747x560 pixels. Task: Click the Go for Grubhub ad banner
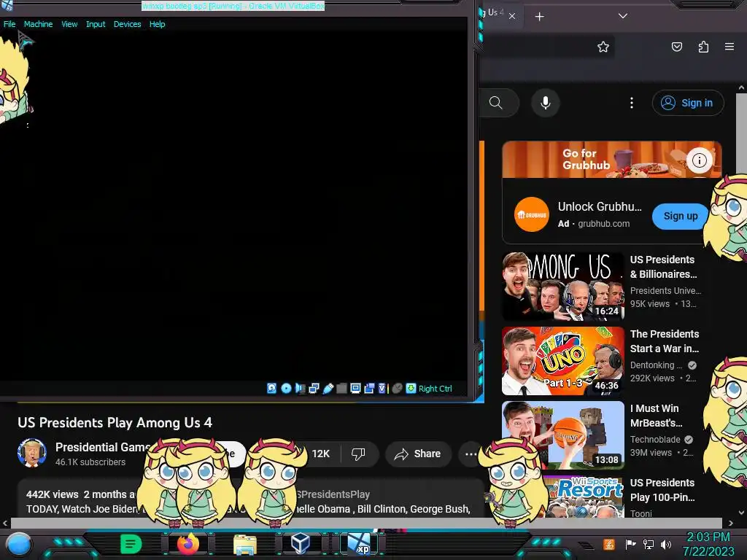tap(612, 160)
